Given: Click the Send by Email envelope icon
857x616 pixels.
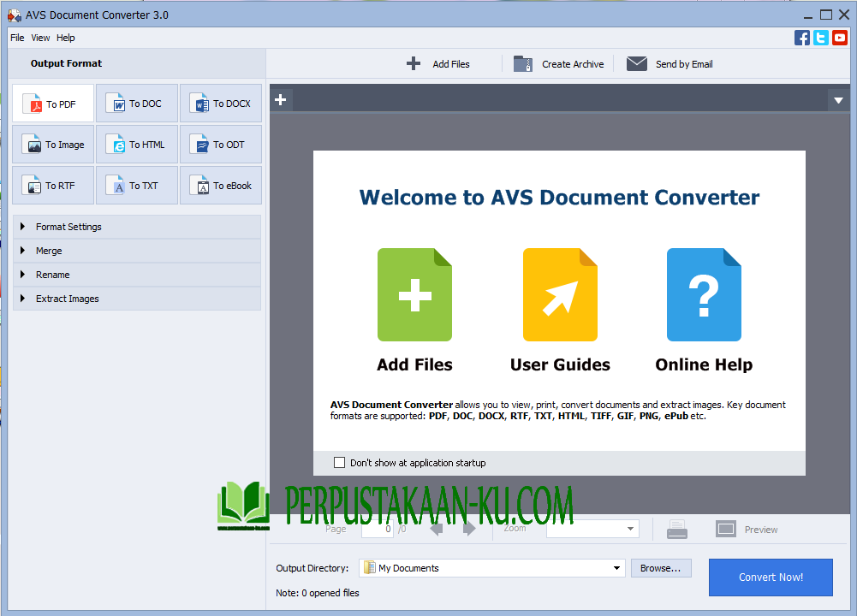Looking at the screenshot, I should (637, 64).
